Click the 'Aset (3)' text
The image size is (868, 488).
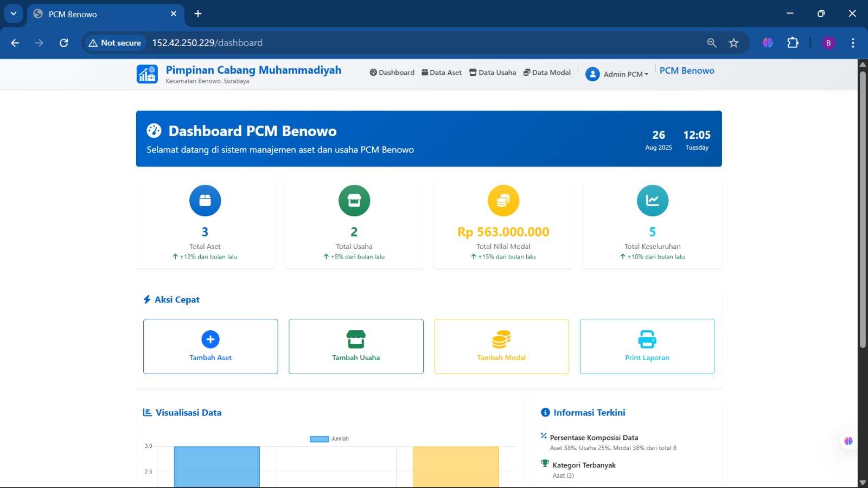pyautogui.click(x=563, y=476)
